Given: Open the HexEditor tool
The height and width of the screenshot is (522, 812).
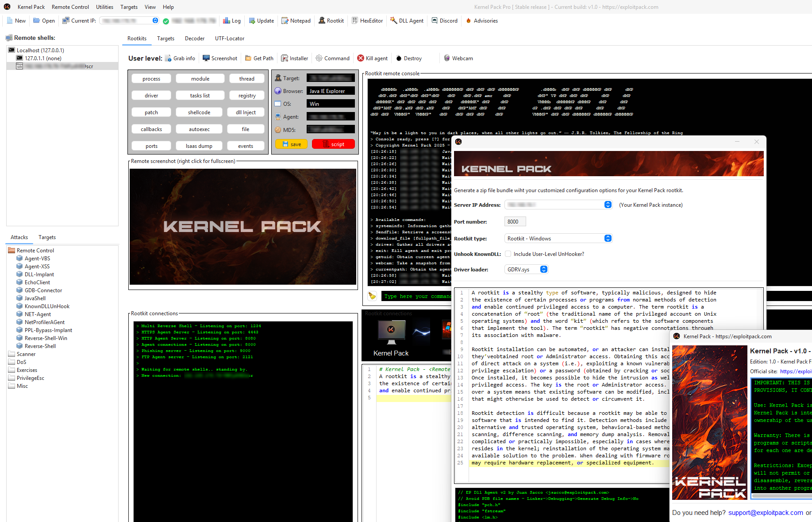Looking at the screenshot, I should (367, 21).
